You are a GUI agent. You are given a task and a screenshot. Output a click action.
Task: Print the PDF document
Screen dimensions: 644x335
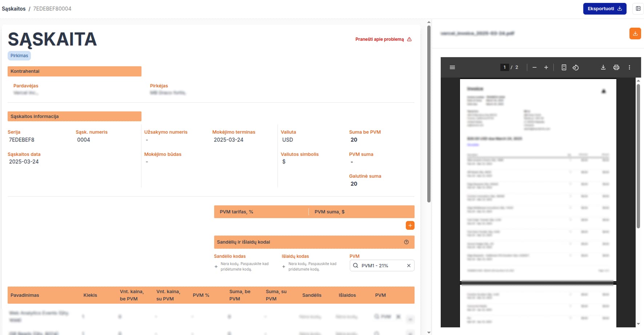(x=616, y=67)
